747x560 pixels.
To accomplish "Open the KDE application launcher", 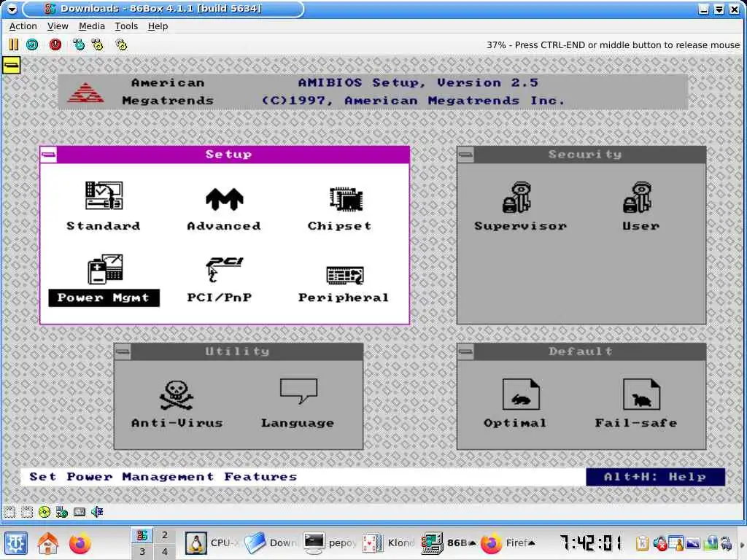I will [16, 542].
